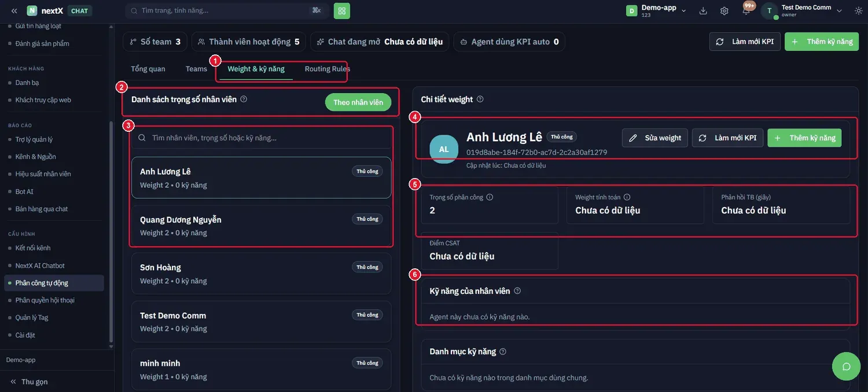
Task: Go to NextX AI Chatbot in the sidebar
Action: [40, 265]
